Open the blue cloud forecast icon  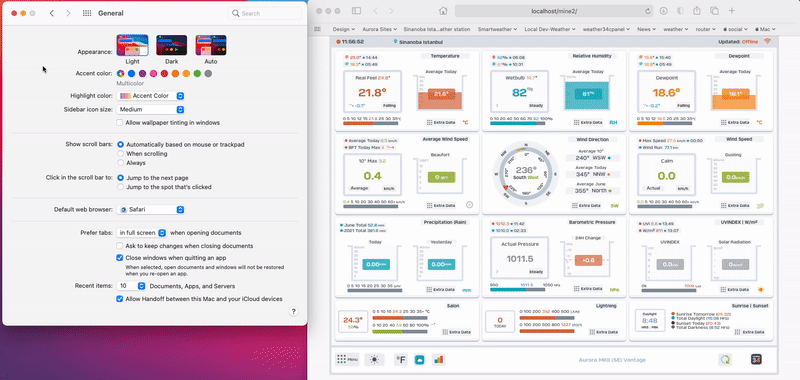[419, 360]
